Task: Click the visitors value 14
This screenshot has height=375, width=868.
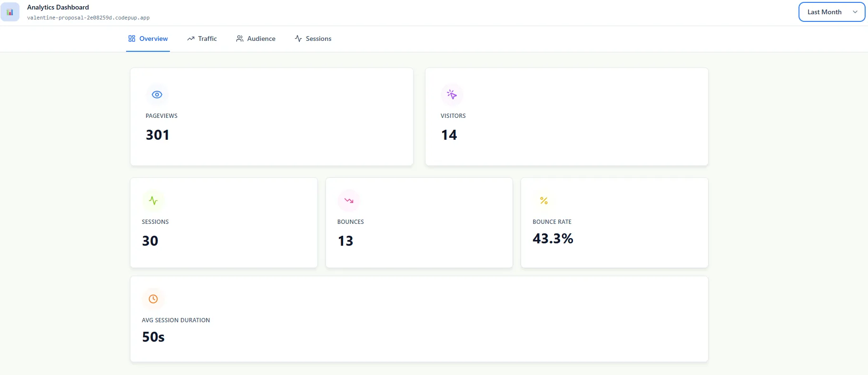Action: coord(449,135)
